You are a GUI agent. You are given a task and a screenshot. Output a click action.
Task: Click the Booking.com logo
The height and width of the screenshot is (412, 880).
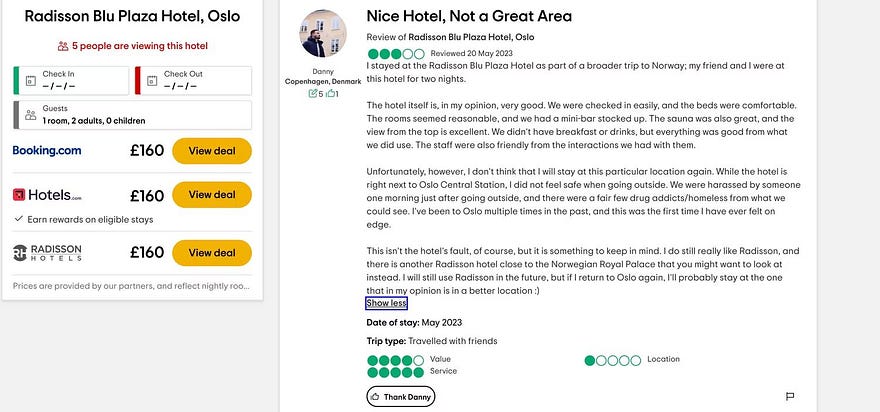pyautogui.click(x=47, y=151)
